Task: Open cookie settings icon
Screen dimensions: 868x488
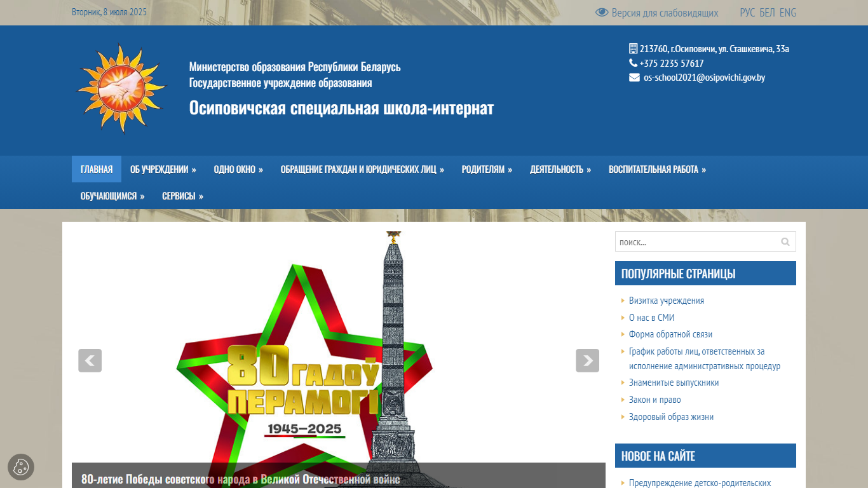Action: (x=21, y=467)
